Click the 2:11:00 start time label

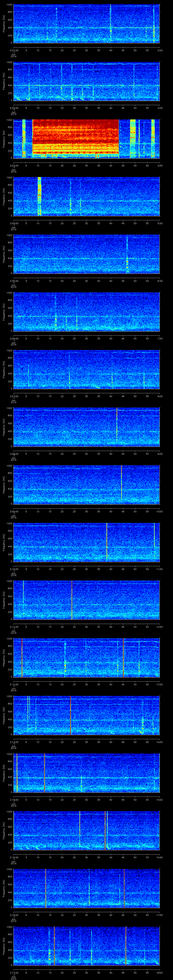click(14, 627)
